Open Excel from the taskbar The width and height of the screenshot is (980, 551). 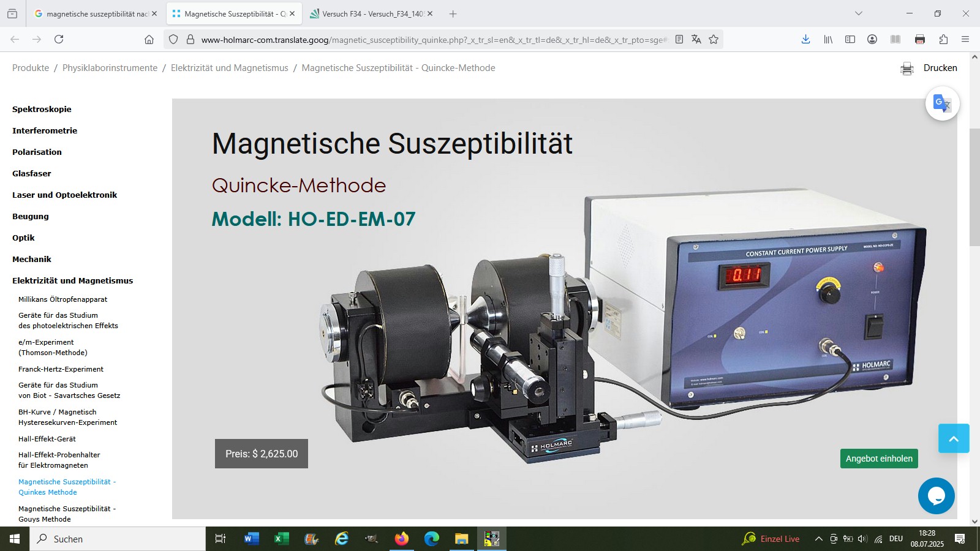[281, 539]
